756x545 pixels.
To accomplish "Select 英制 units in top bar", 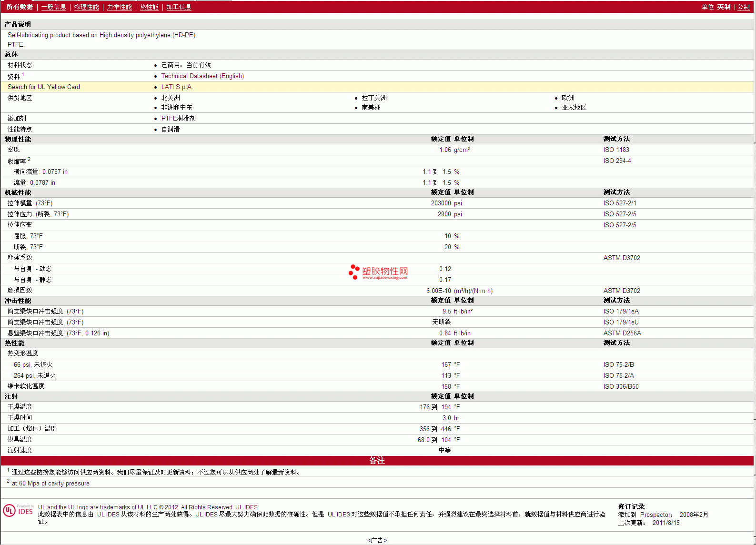I will (x=724, y=7).
